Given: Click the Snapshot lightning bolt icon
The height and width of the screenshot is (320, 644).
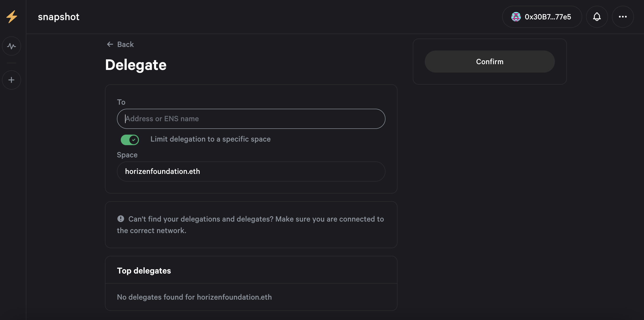Looking at the screenshot, I should pyautogui.click(x=12, y=17).
